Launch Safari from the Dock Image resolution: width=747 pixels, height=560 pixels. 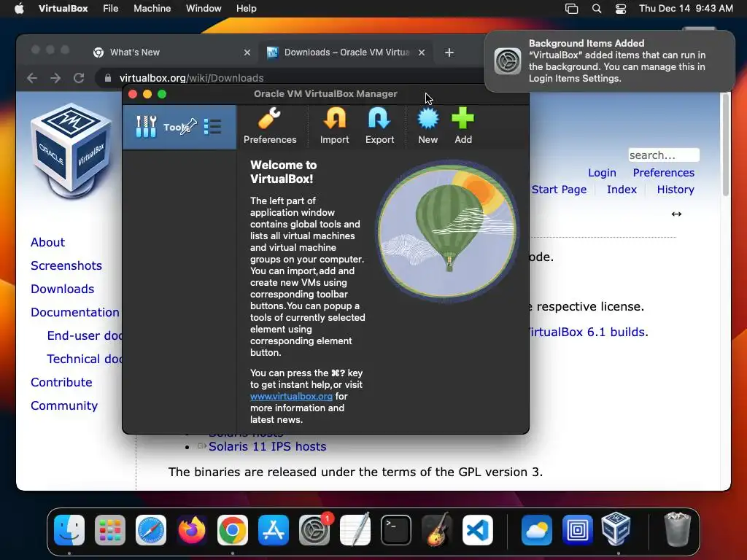tap(151, 530)
